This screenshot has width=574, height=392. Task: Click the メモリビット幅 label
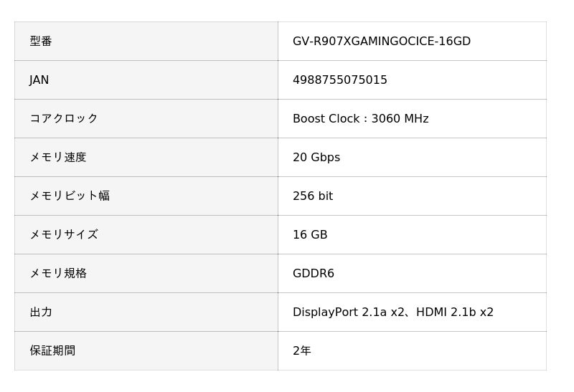pyautogui.click(x=69, y=196)
